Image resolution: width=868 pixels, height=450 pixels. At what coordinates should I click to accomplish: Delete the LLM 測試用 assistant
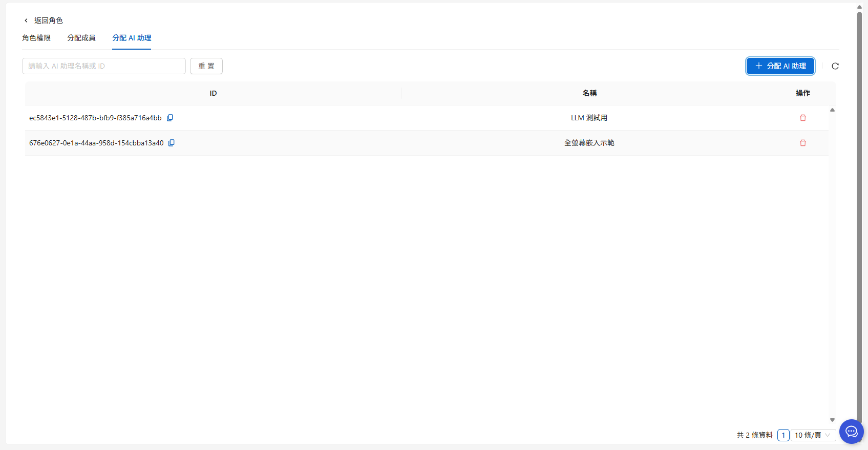802,118
